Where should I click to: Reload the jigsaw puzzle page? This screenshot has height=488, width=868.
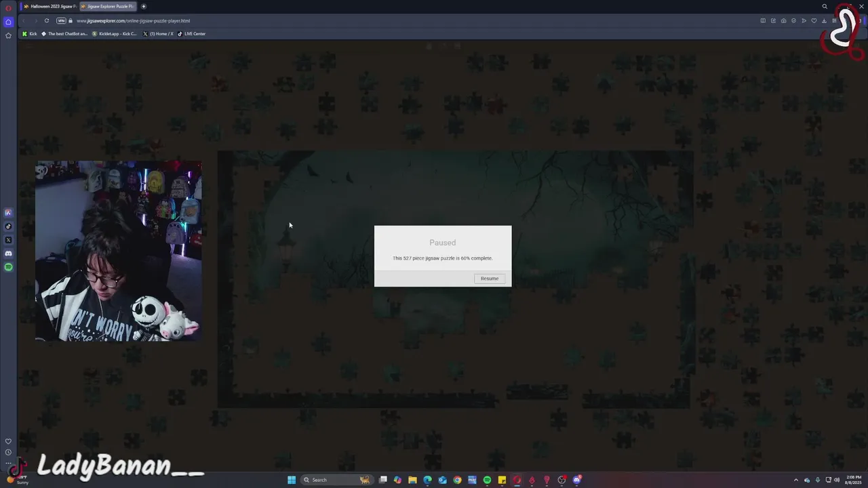[x=47, y=20]
